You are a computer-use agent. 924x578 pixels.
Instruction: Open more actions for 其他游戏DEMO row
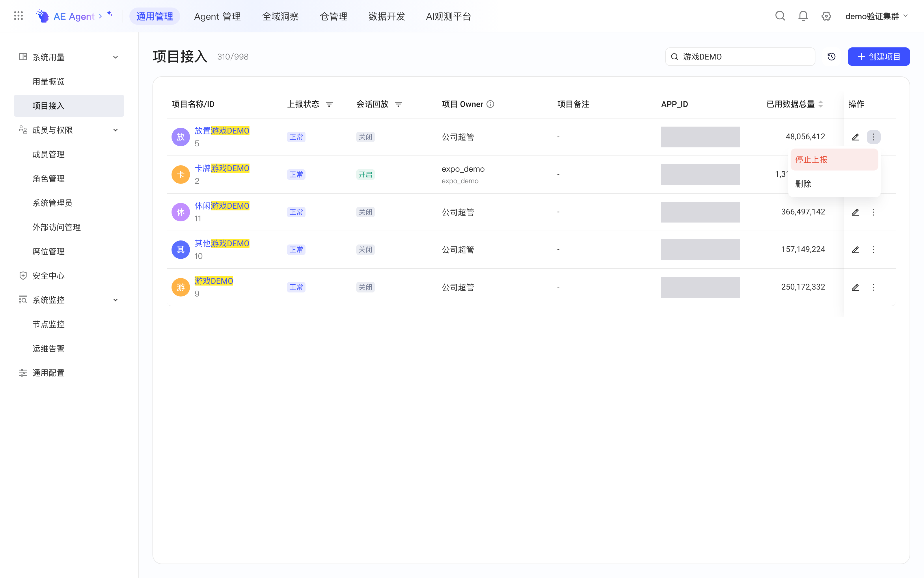[873, 250]
